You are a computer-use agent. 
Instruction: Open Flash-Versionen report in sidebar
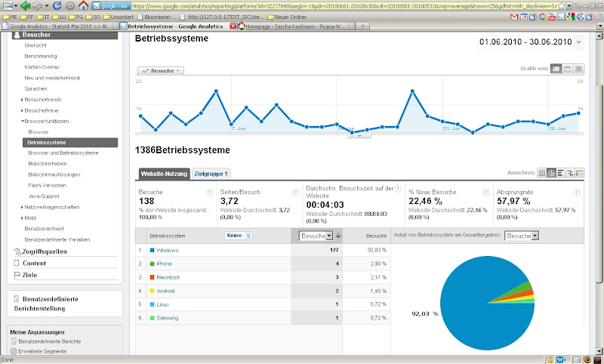tap(47, 185)
